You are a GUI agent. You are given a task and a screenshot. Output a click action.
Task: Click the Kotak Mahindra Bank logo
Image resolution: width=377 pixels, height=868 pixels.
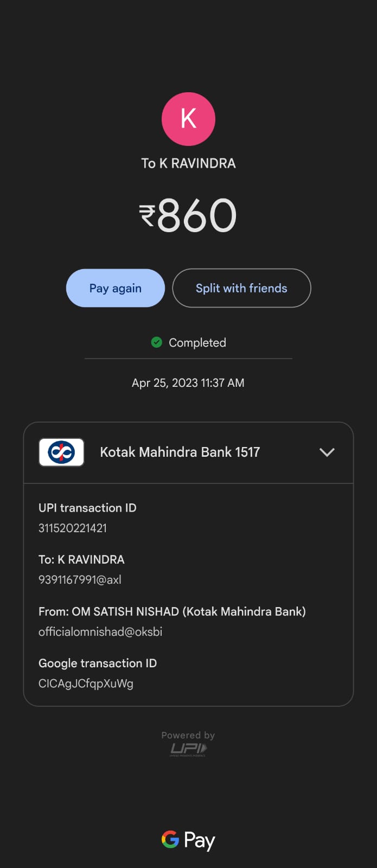(61, 452)
